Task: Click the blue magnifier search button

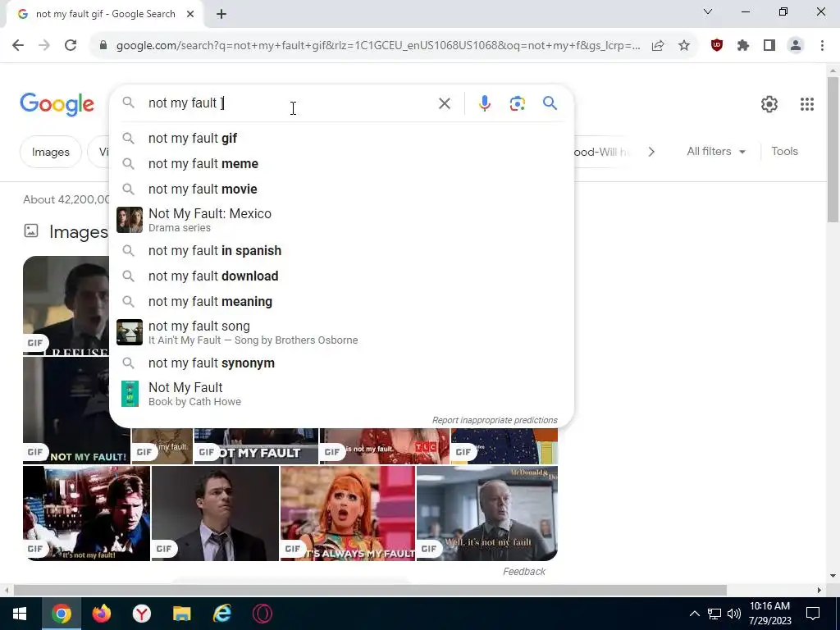Action: click(x=550, y=103)
